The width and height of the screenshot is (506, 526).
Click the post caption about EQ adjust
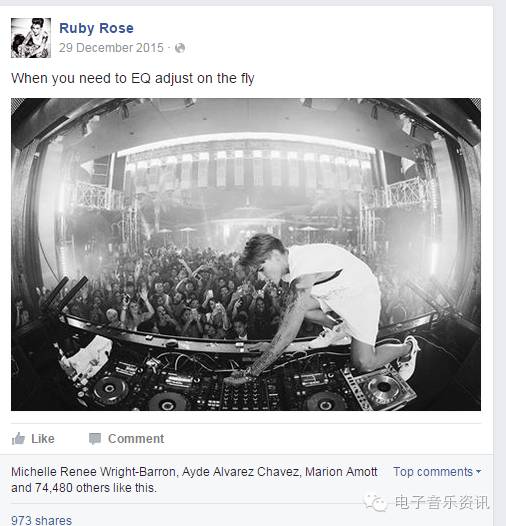[133, 78]
